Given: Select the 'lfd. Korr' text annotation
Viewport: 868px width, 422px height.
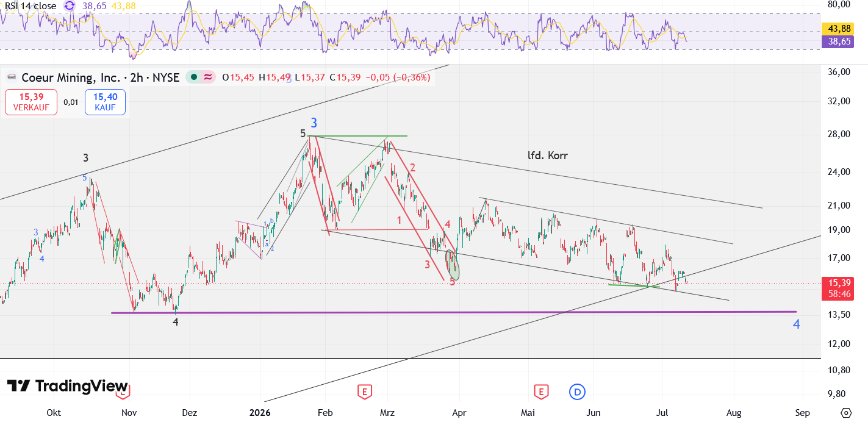Looking at the screenshot, I should pos(547,156).
